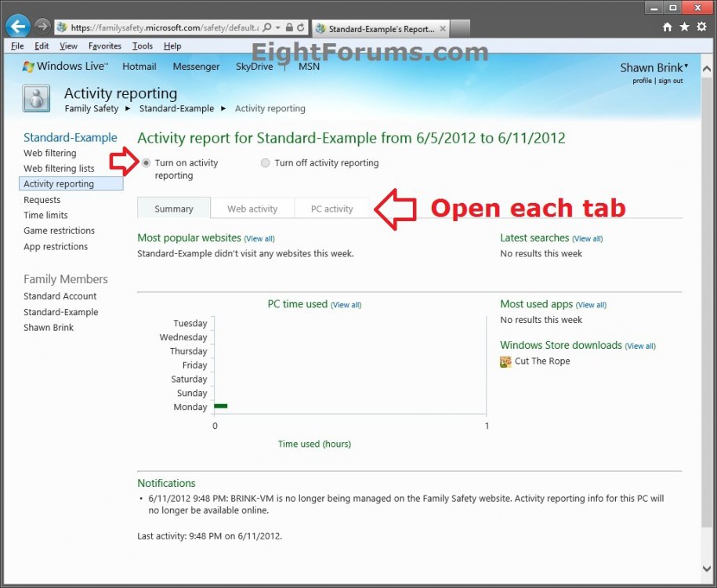Open the Tools gear icon
Image resolution: width=717 pixels, height=588 pixels.
pyautogui.click(x=701, y=27)
